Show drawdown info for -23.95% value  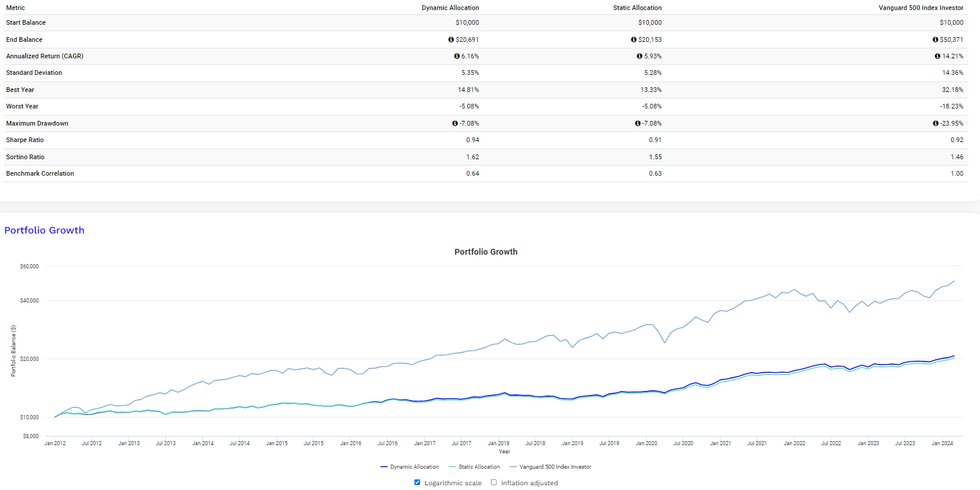(936, 123)
